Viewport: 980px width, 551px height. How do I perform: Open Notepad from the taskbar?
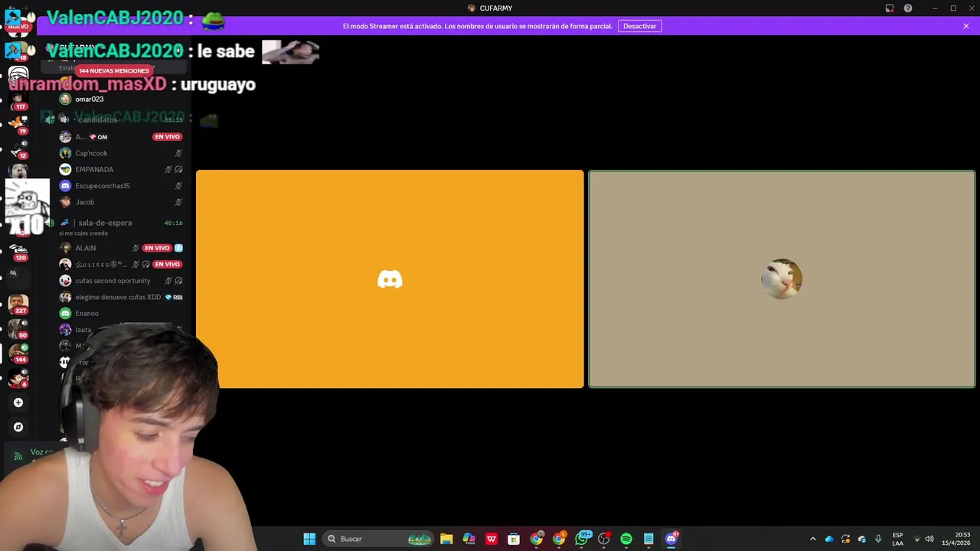coord(648,539)
